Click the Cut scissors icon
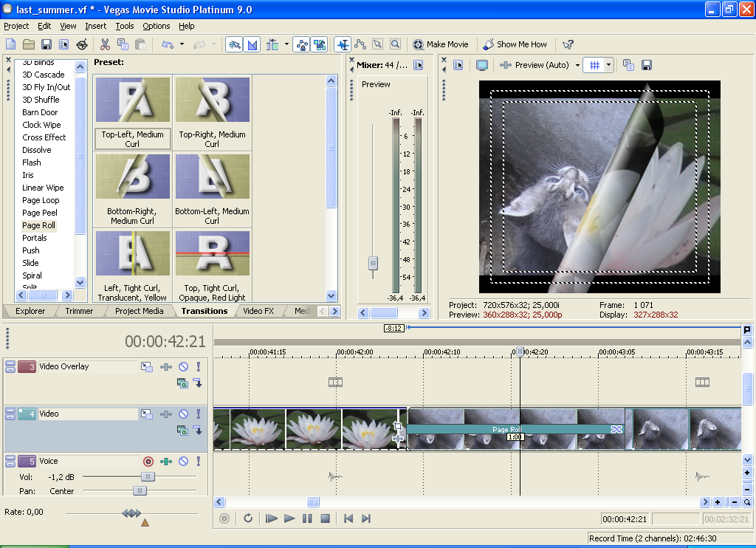The height and width of the screenshot is (548, 756). coord(105,44)
